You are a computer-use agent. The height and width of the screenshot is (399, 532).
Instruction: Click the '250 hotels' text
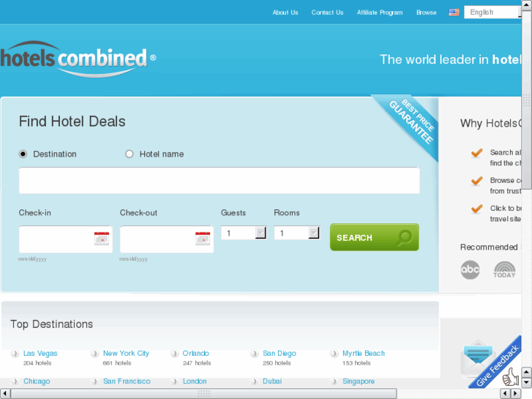pos(277,363)
